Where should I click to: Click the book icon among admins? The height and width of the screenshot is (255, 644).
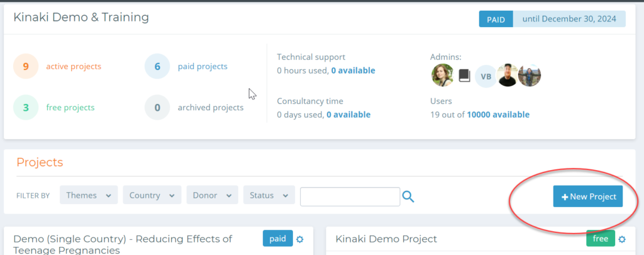464,76
